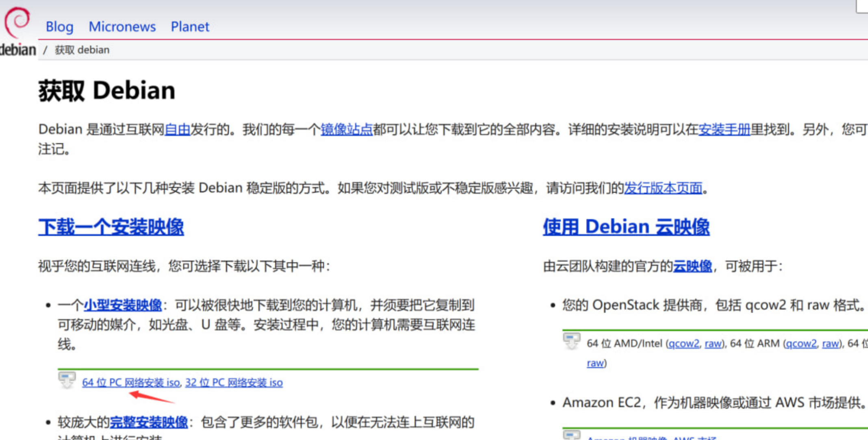Click the 获取 debian breadcrumb
The height and width of the screenshot is (440, 868).
(82, 49)
